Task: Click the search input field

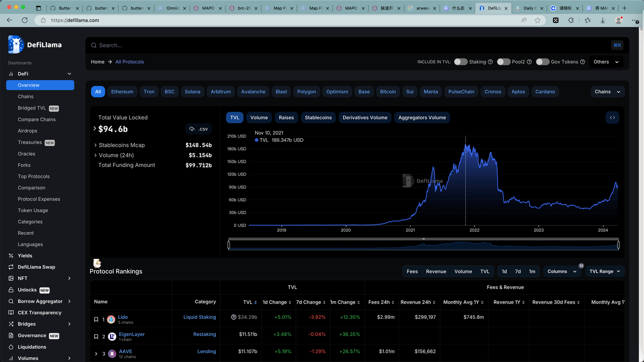Action: coord(352,45)
